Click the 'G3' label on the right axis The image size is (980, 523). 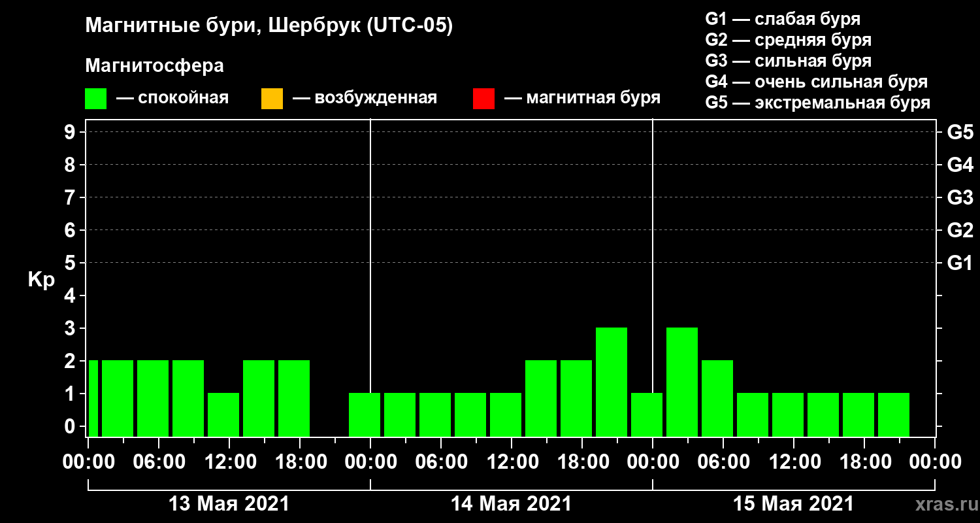click(x=960, y=197)
